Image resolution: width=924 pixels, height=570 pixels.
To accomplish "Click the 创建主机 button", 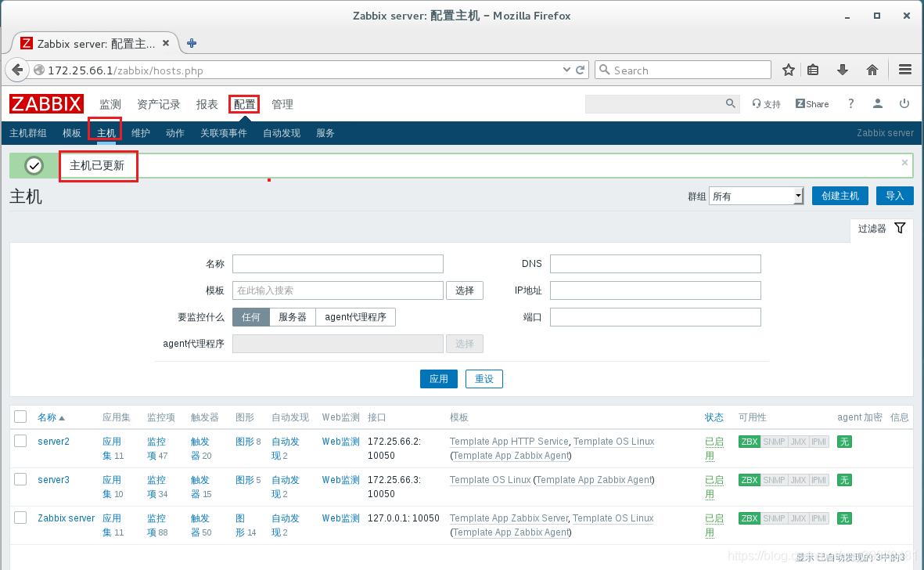I will coord(840,196).
